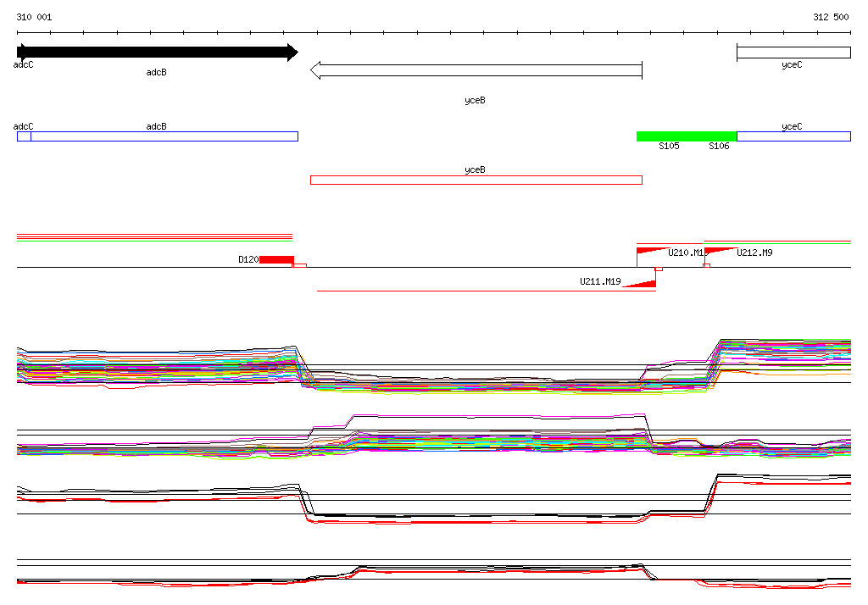Click the S105 label
The image size is (868, 605).
[x=669, y=146]
